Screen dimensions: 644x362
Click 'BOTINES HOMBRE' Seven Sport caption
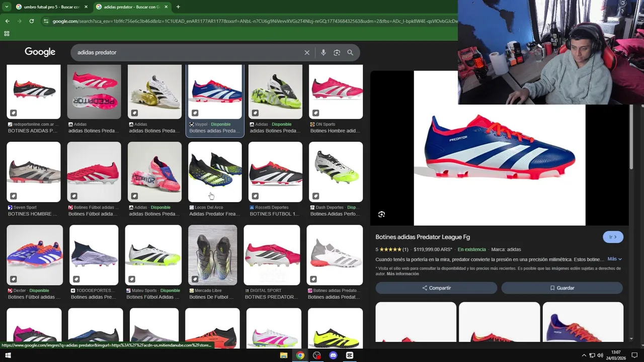(x=32, y=214)
